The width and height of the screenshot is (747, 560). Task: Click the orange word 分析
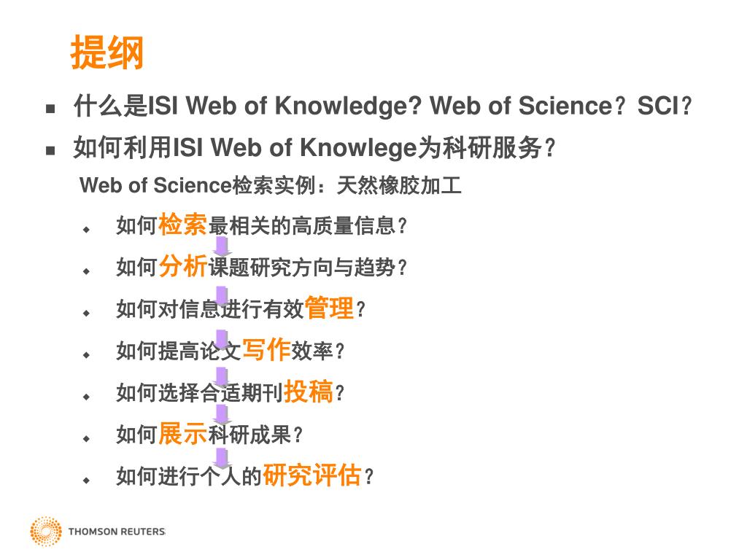183,266
